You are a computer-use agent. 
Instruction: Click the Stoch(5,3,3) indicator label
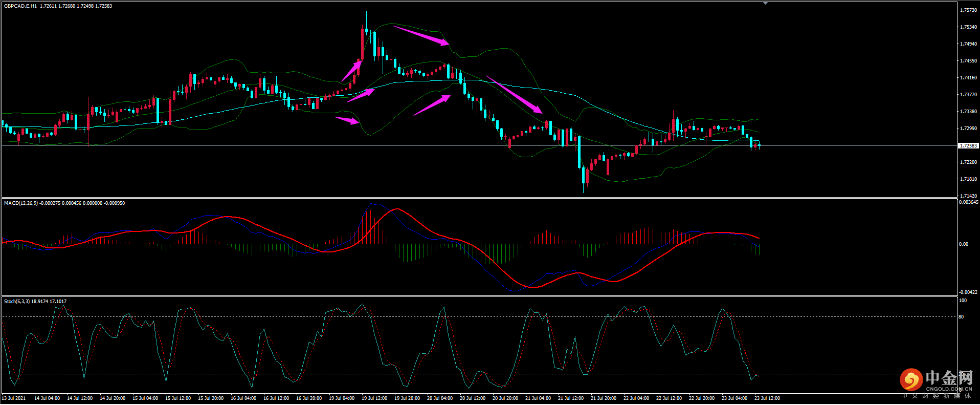pos(17,302)
